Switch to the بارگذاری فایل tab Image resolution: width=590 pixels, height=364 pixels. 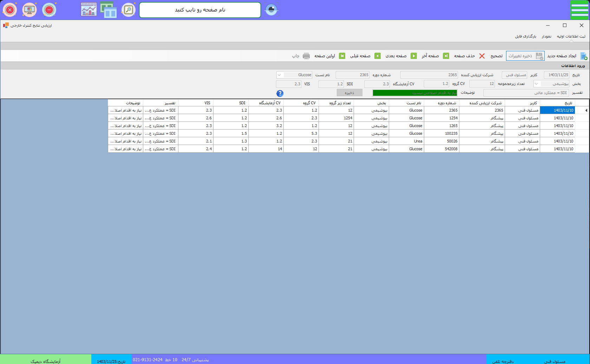click(x=526, y=37)
